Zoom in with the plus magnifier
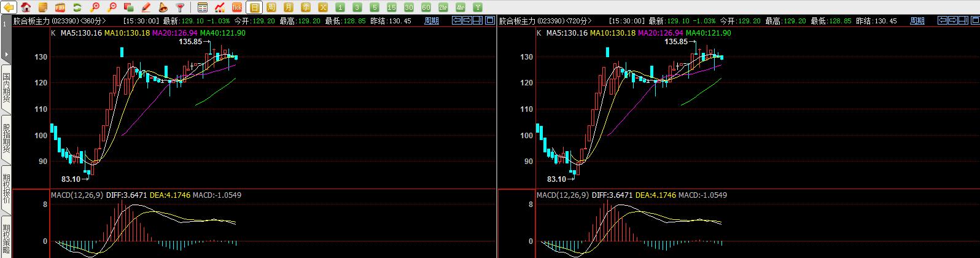980x258 pixels. [95, 7]
